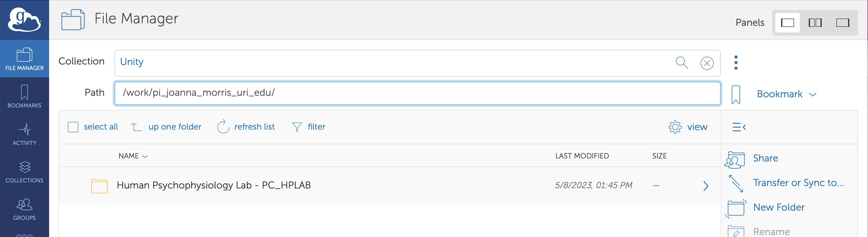Clear the Unity collection field
The height and width of the screenshot is (237, 868).
click(707, 63)
